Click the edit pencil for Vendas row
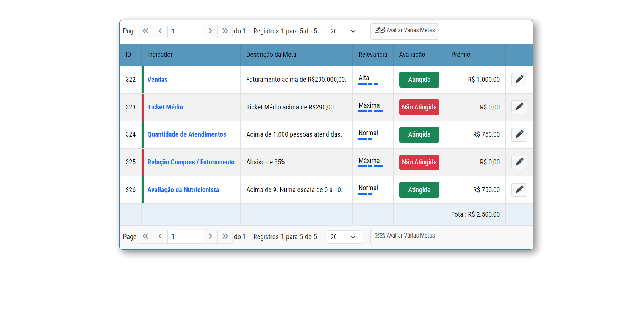Viewport: 644px width, 322px height. coord(519,80)
